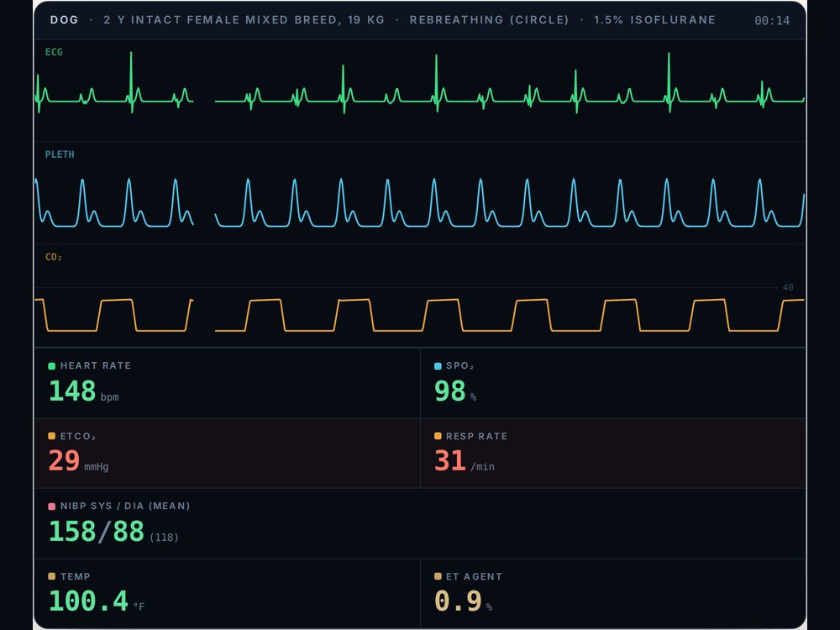
Task: Click the PLETH waveform label
Action: coord(60,155)
